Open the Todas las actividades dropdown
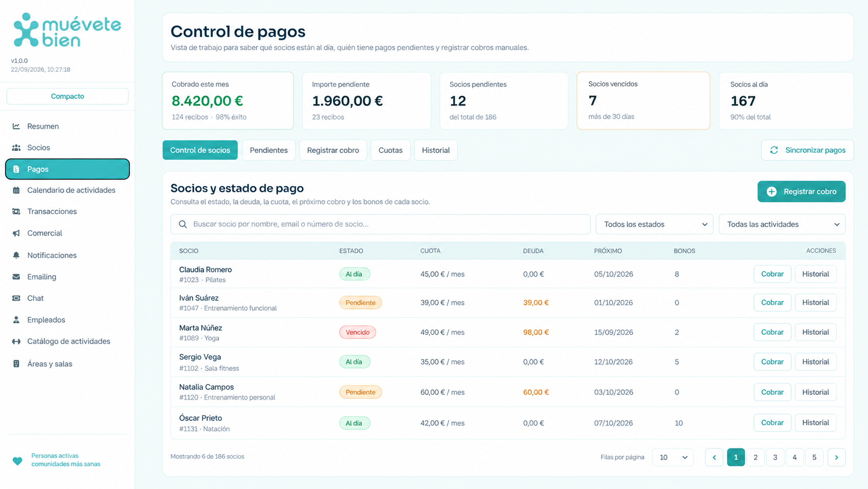The height and width of the screenshot is (489, 868). 782,224
